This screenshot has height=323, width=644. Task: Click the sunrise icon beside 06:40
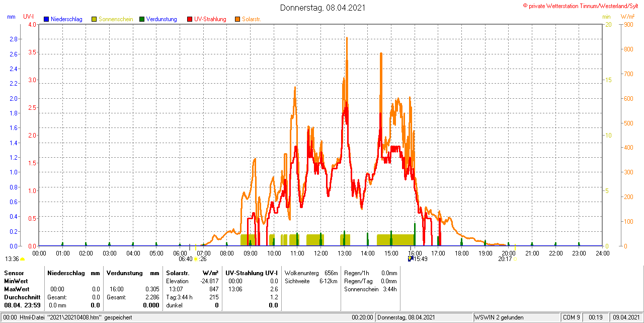(x=196, y=259)
